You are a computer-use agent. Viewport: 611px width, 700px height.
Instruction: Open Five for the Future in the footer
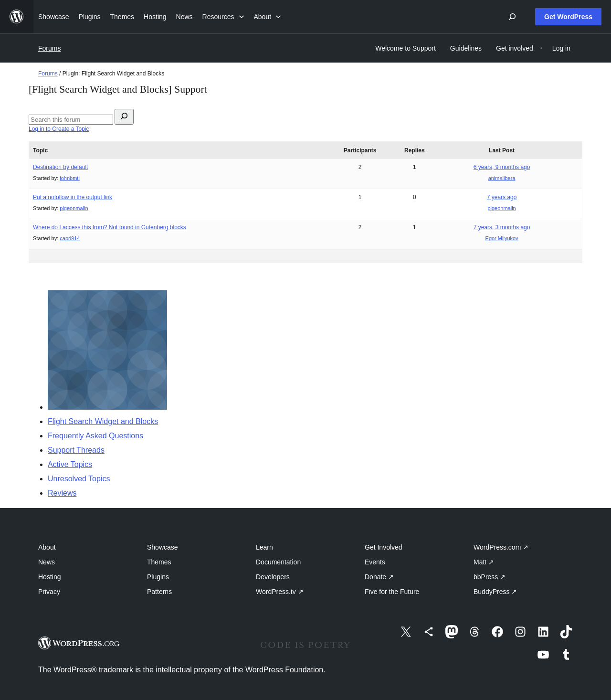click(x=392, y=592)
